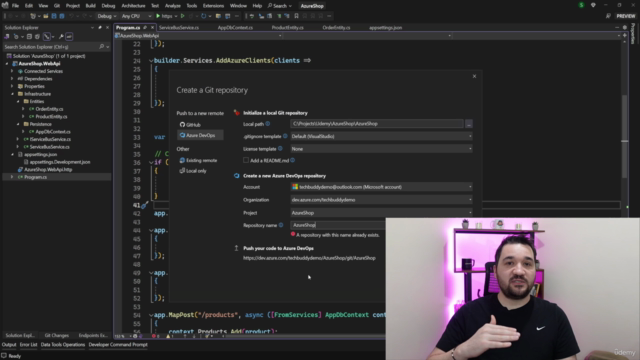
Task: Start debugging with https profile
Action: 164,16
